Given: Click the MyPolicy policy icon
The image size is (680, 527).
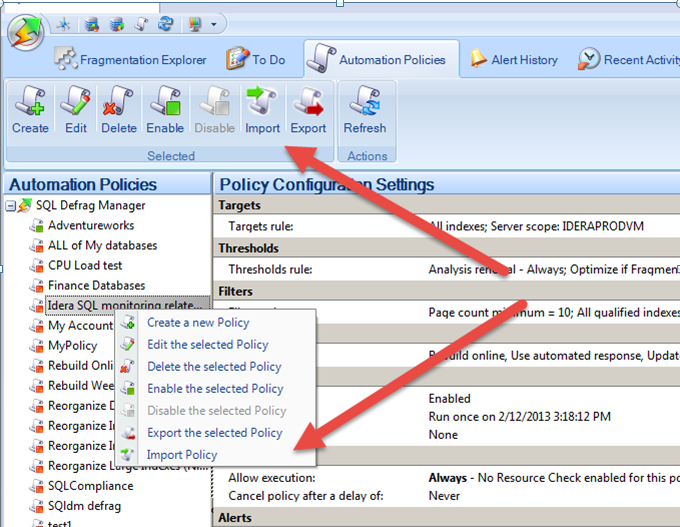Looking at the screenshot, I should coord(36,346).
